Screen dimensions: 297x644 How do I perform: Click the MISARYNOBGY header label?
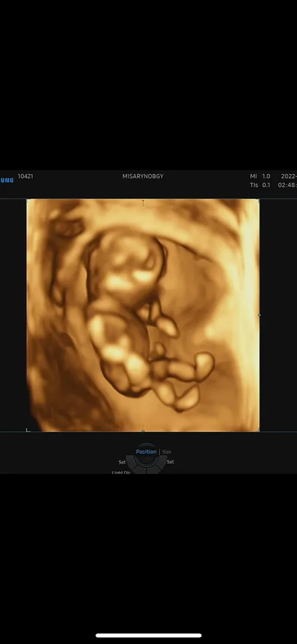[143, 176]
